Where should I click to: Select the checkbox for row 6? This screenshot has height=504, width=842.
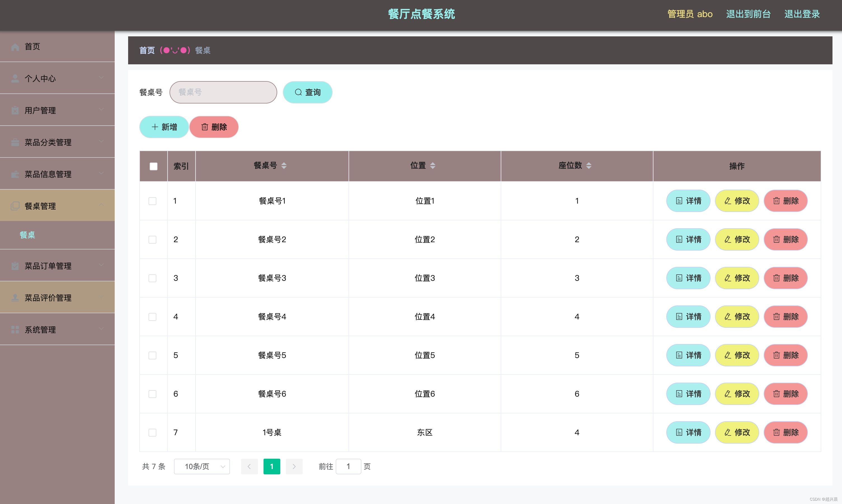tap(152, 394)
